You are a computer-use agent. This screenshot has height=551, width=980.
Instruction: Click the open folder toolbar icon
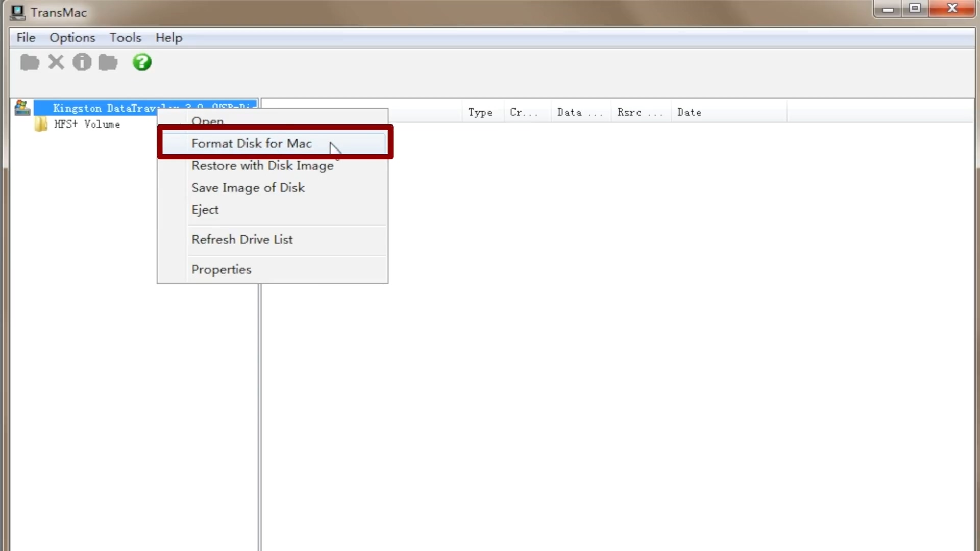[30, 62]
